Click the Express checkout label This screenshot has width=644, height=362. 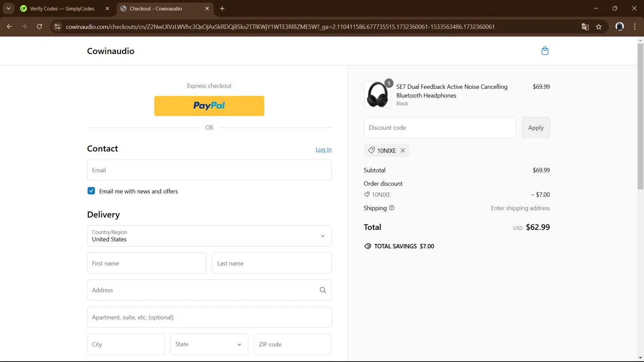point(209,86)
